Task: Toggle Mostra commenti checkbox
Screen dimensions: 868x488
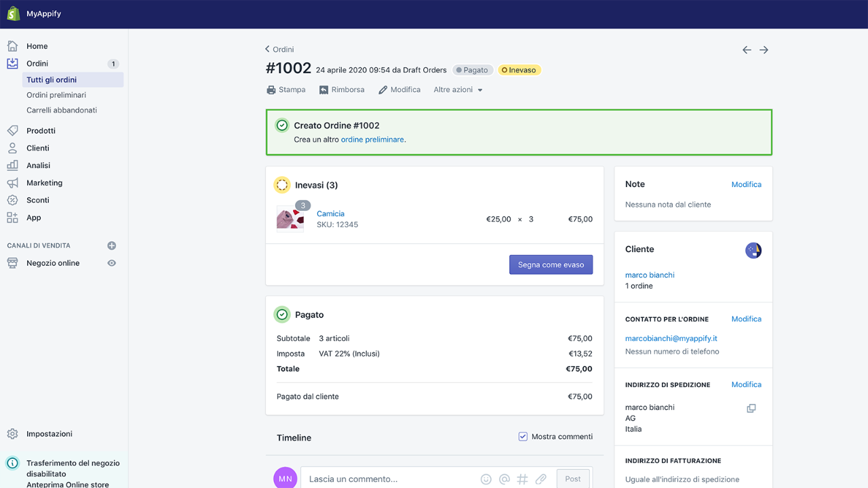Action: click(x=523, y=436)
